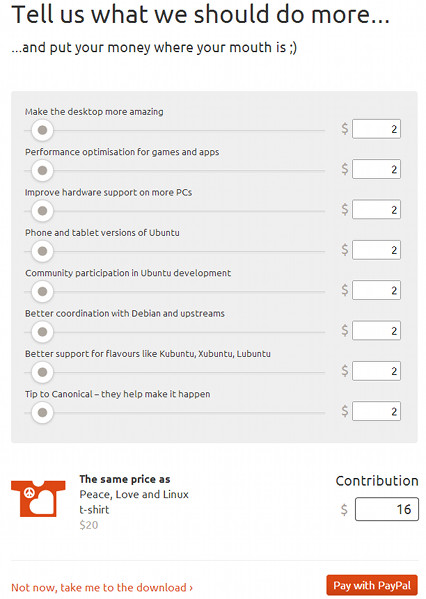Click the 'Community participation in Ubuntu development' amount field
The width and height of the screenshot is (426, 599).
click(376, 290)
